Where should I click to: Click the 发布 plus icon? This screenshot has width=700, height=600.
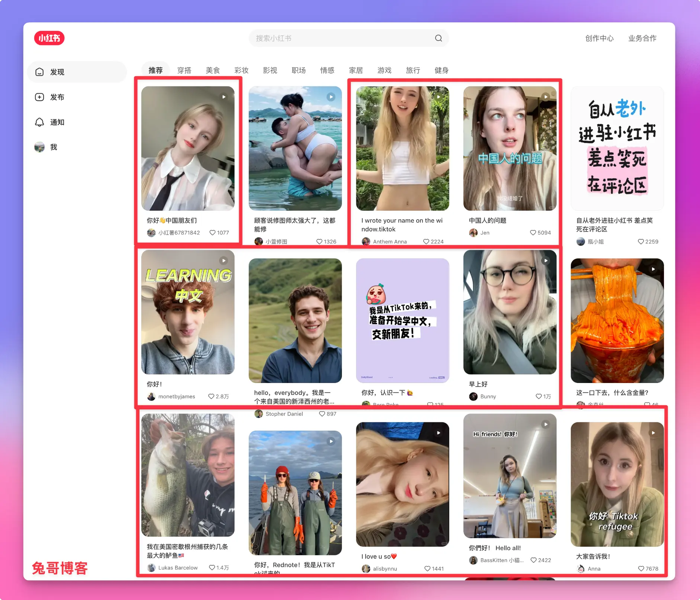point(39,97)
